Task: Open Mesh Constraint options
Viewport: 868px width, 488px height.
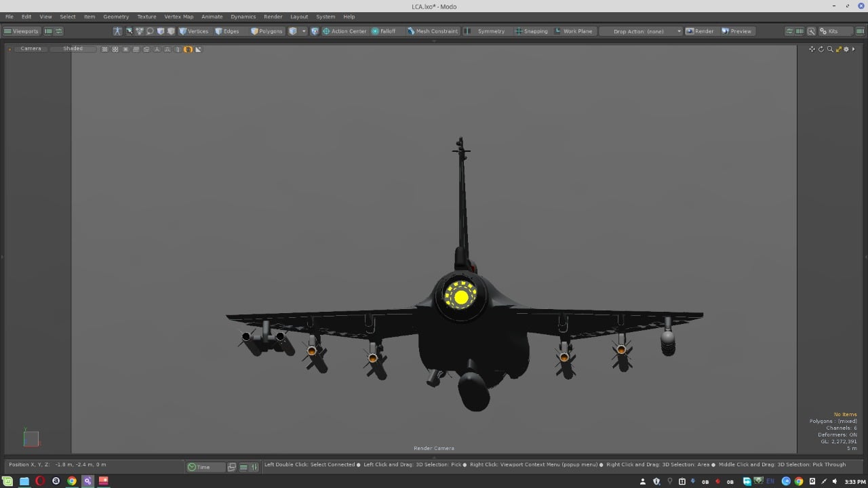Action: [x=433, y=31]
